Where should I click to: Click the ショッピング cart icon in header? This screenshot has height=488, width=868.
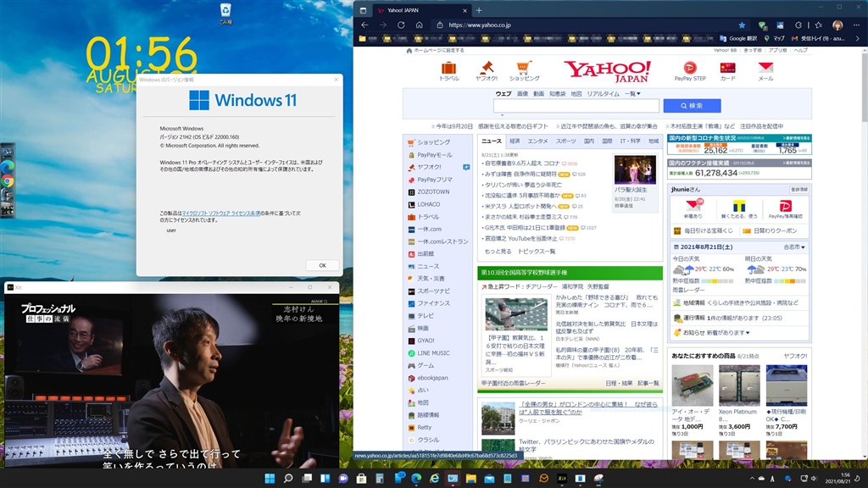tap(525, 68)
